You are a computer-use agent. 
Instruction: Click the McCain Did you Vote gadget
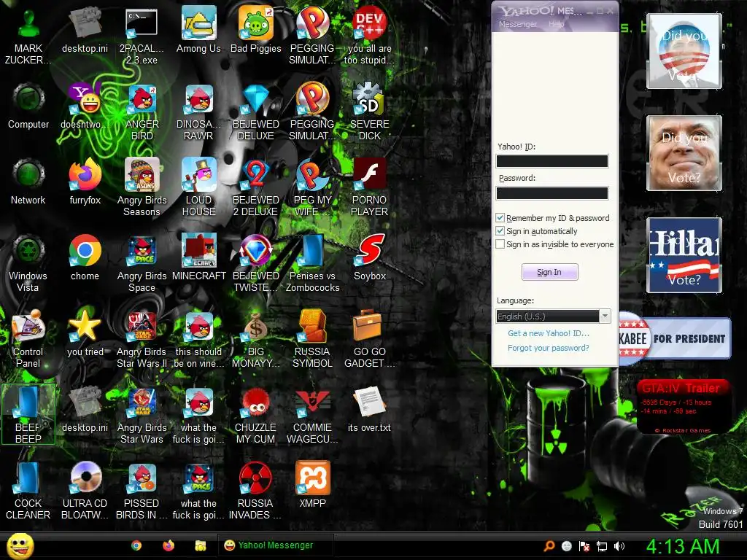pos(684,153)
